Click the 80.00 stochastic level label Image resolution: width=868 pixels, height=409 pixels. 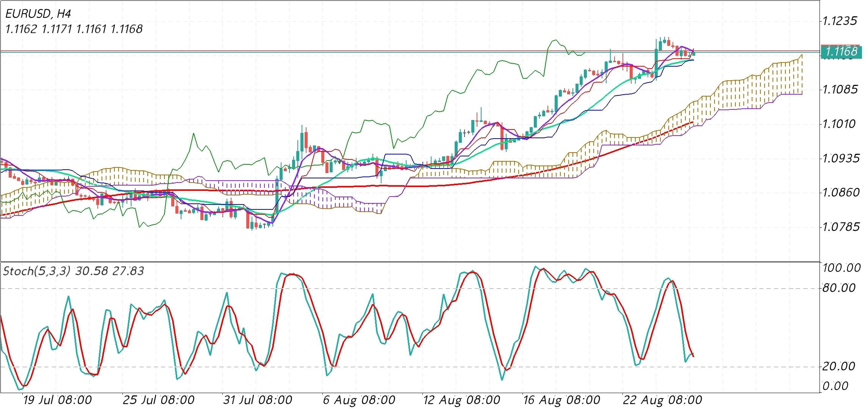[838, 288]
